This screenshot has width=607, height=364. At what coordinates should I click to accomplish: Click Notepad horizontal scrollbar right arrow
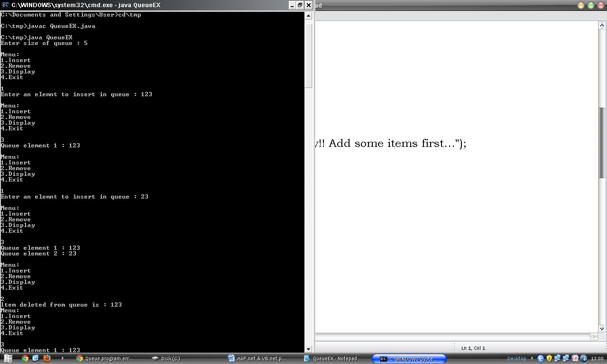[x=594, y=337]
